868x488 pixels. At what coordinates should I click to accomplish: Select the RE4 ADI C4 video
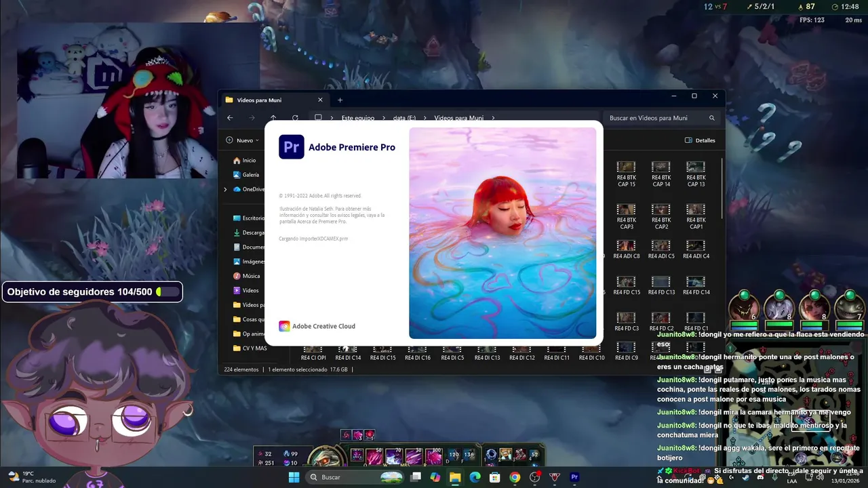pos(696,249)
